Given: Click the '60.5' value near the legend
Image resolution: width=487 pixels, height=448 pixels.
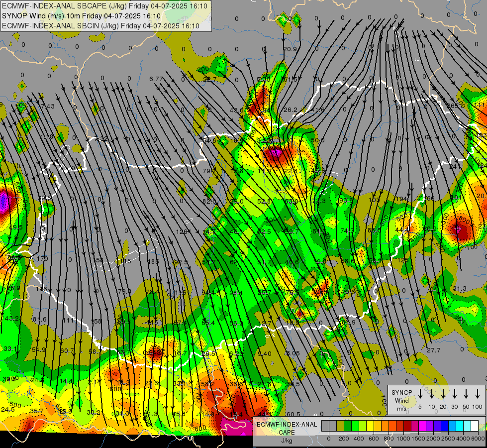Looking at the screenshot, I should [293, 414].
